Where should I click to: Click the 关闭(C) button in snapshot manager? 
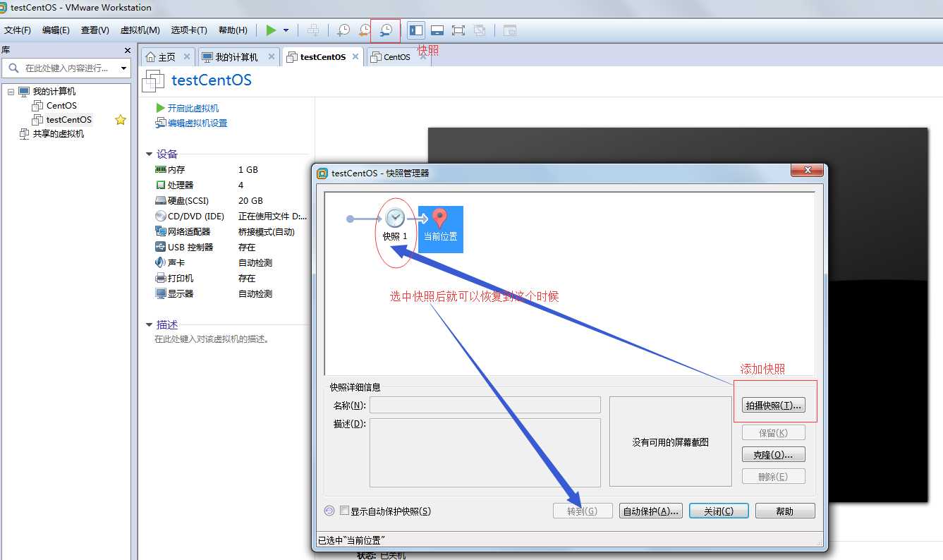pos(719,511)
